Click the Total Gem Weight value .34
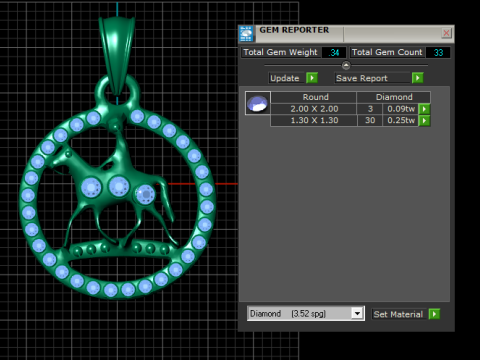The image size is (480, 360). (334, 53)
